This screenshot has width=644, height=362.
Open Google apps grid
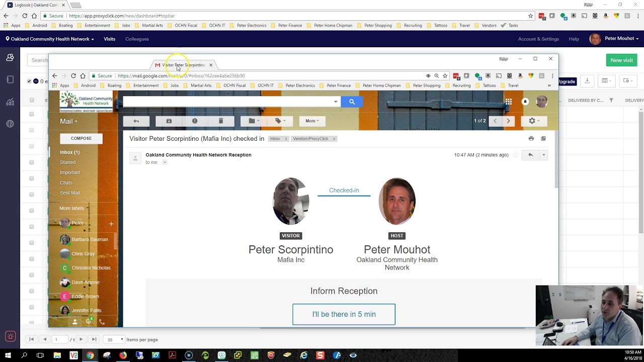(x=509, y=102)
